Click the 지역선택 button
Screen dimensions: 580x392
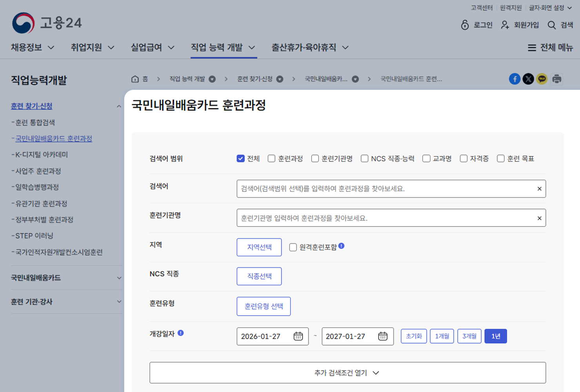[259, 247]
